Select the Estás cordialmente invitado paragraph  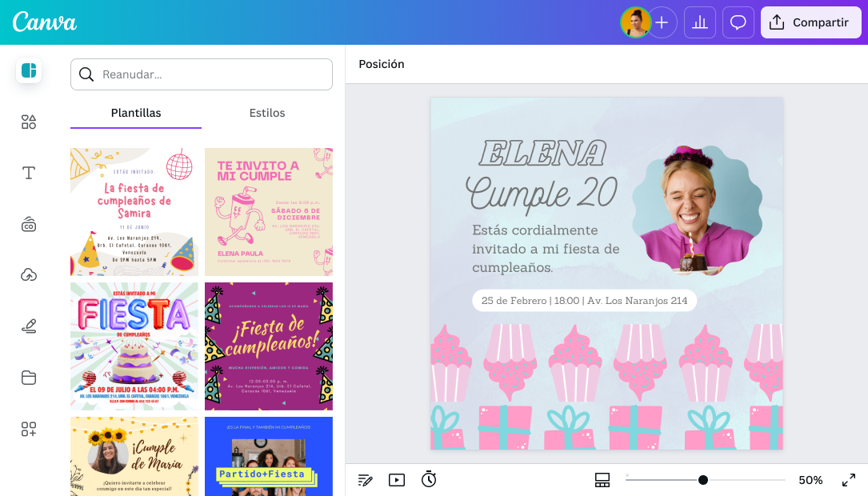(x=546, y=249)
